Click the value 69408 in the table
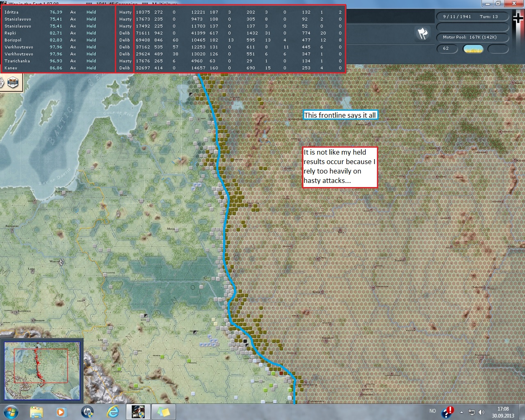The height and width of the screenshot is (420, 525). tap(143, 40)
